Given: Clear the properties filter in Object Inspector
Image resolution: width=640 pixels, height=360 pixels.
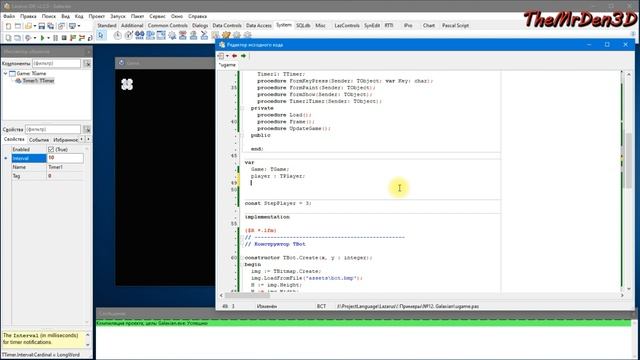Looking at the screenshot, I should click(87, 129).
